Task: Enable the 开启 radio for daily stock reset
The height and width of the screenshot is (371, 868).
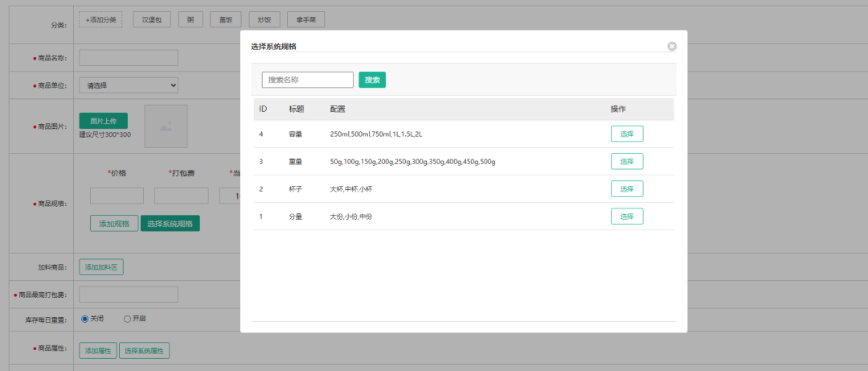Action: pos(127,319)
